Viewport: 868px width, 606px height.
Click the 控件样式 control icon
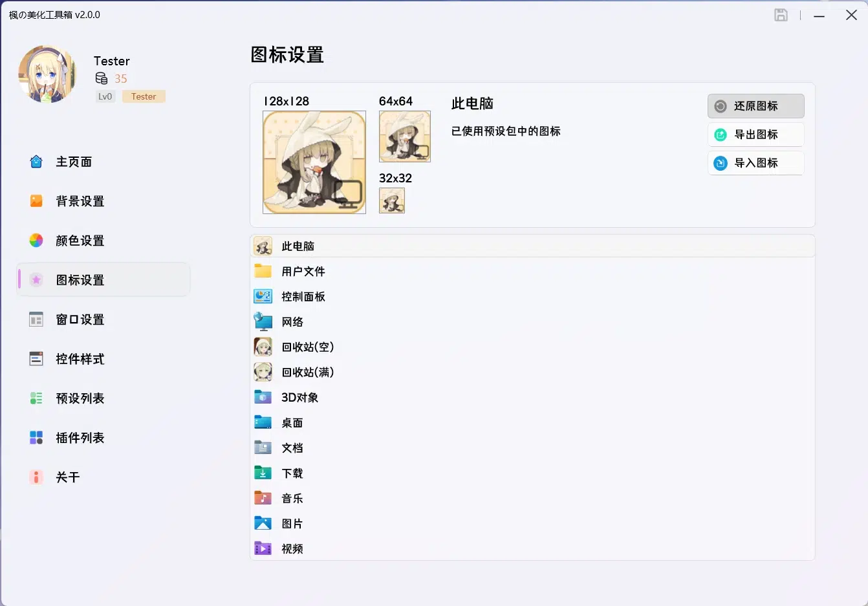pos(36,359)
